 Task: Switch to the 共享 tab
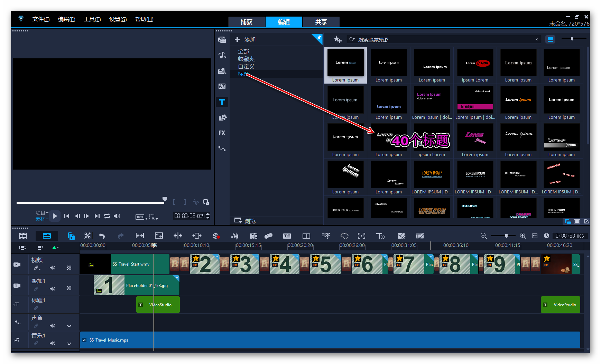click(321, 22)
